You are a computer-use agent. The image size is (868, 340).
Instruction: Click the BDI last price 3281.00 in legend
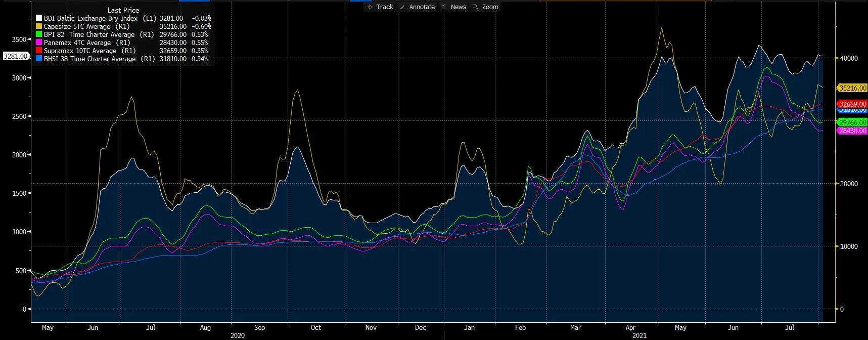coord(171,18)
